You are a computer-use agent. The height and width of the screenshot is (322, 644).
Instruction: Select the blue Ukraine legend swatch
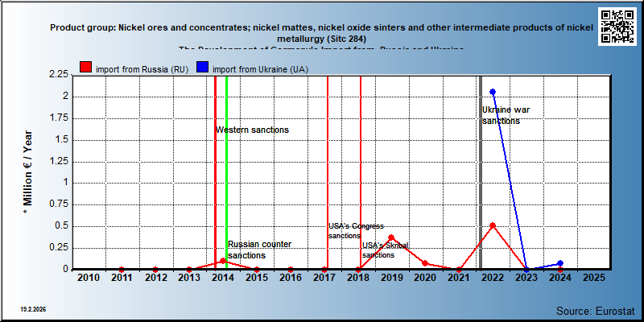click(203, 68)
